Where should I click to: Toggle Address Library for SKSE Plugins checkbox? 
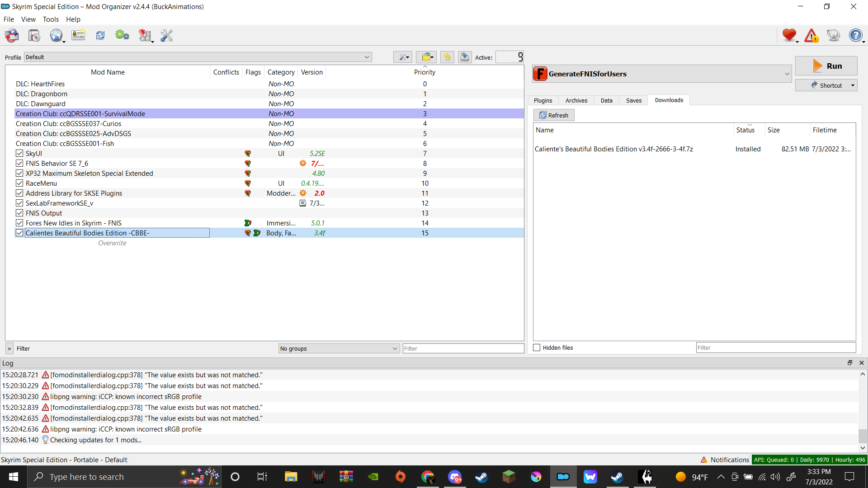tap(19, 193)
